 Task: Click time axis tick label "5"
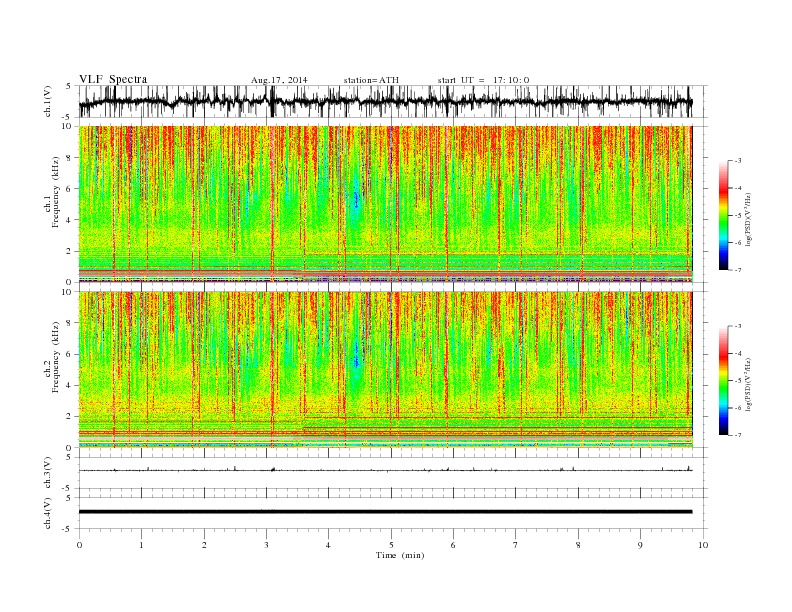click(391, 545)
